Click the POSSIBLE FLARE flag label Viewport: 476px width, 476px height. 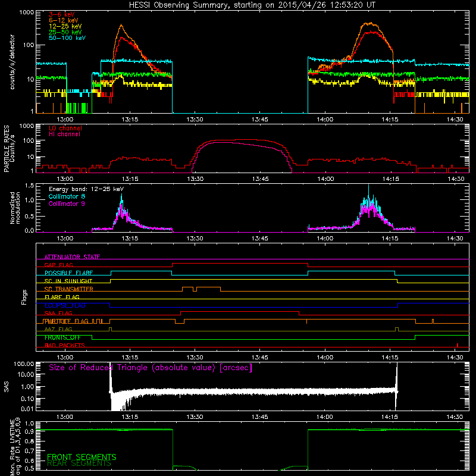click(x=68, y=273)
